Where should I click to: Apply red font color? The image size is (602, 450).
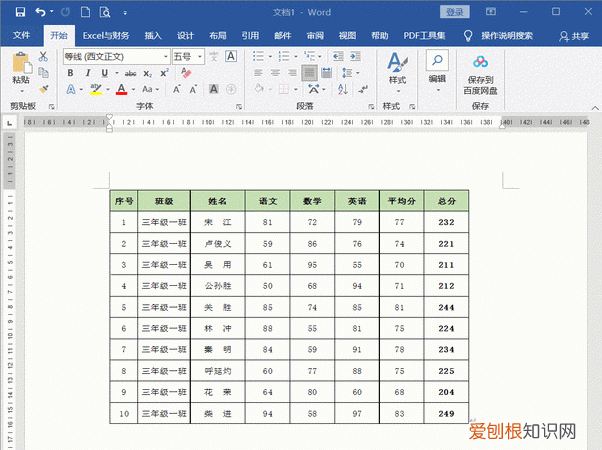click(121, 89)
